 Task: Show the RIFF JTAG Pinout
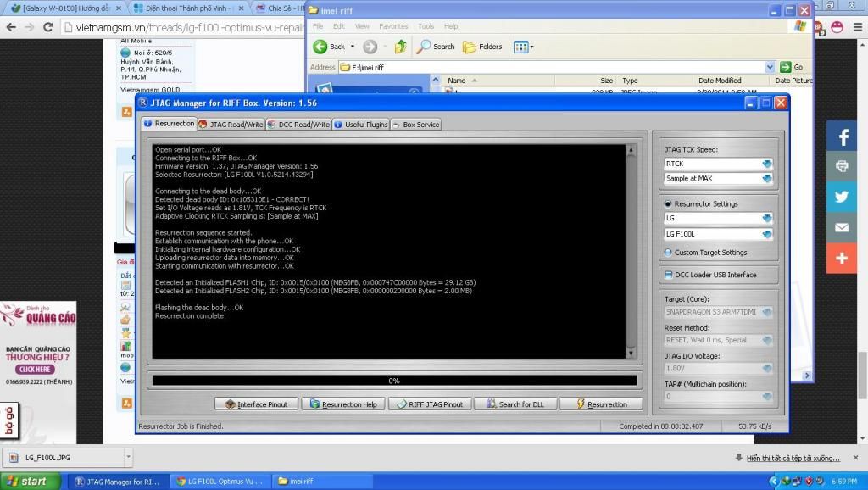(x=430, y=404)
